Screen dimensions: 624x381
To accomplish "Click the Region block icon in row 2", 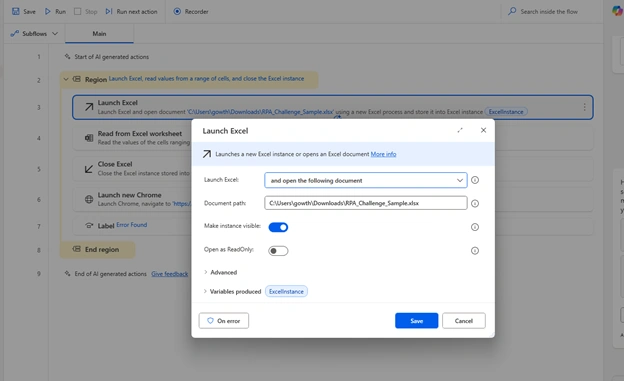I will (x=76, y=79).
